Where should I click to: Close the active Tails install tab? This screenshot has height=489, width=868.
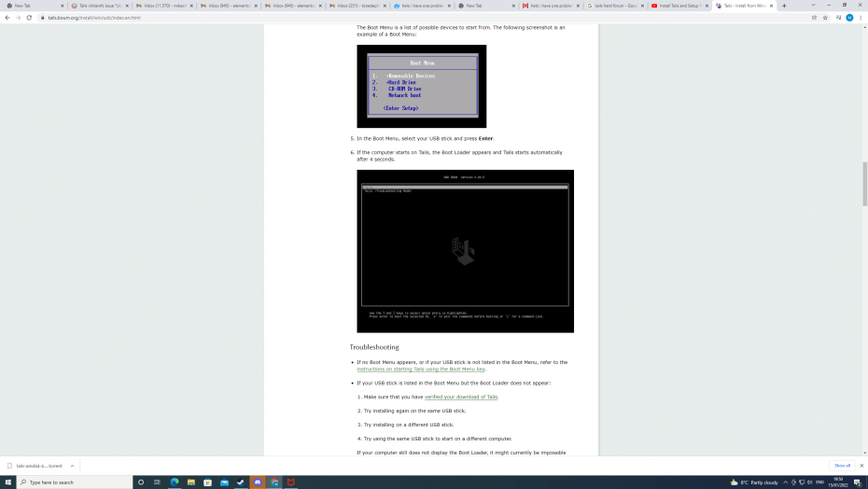click(771, 6)
